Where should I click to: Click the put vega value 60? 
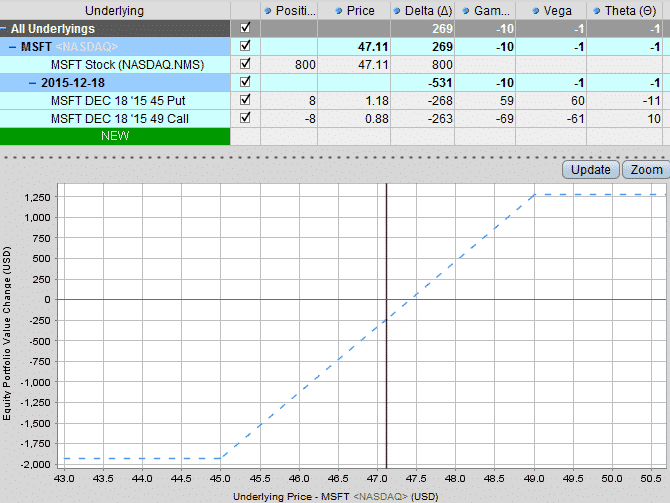pyautogui.click(x=577, y=100)
